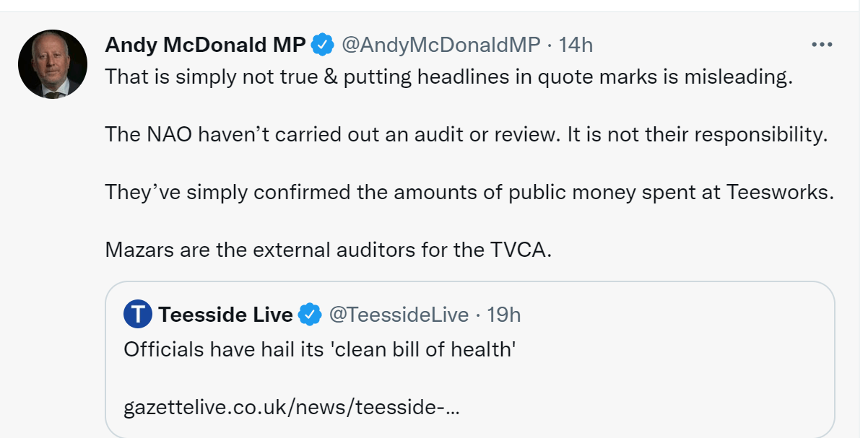The height and width of the screenshot is (438, 868).
Task: Click the 'Officials have hail' quoted text
Action: point(318,350)
